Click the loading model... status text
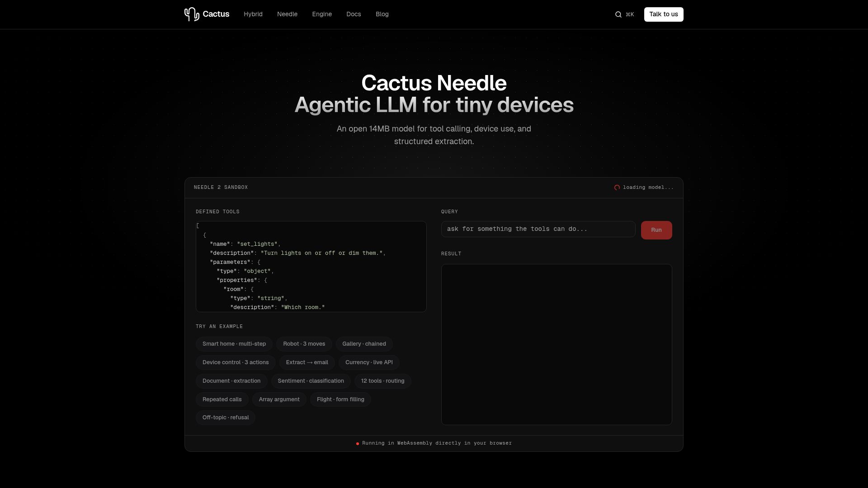Screen dimensions: 868x488 pos(648,188)
